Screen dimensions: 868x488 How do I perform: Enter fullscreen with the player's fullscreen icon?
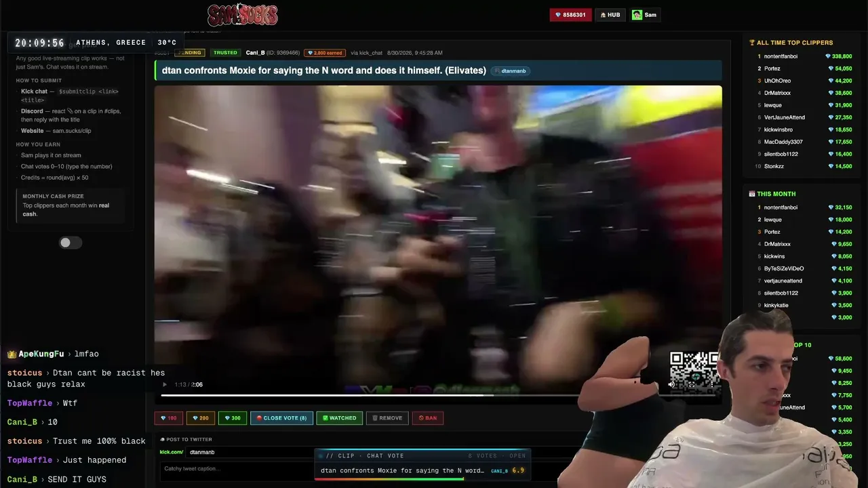pos(691,384)
